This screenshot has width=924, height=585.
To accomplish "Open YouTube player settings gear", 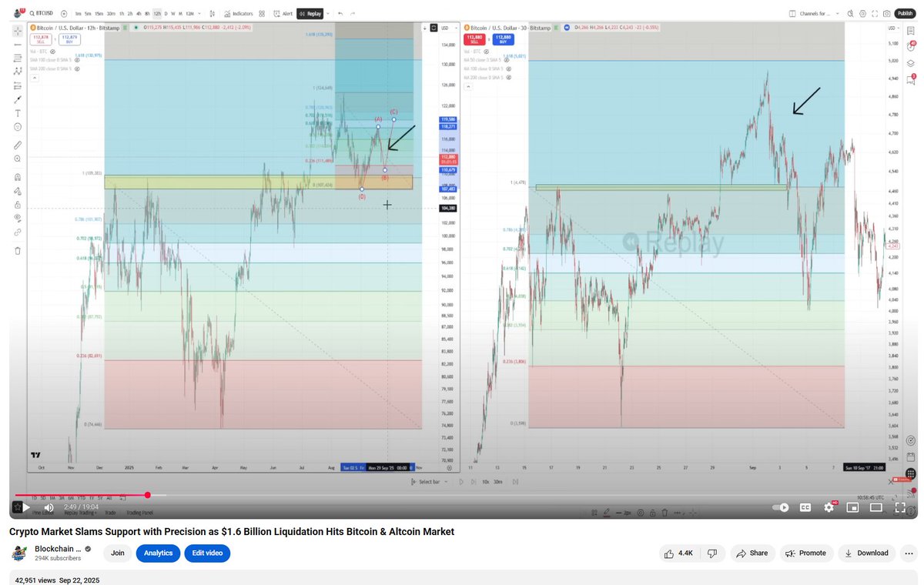I will (x=829, y=507).
